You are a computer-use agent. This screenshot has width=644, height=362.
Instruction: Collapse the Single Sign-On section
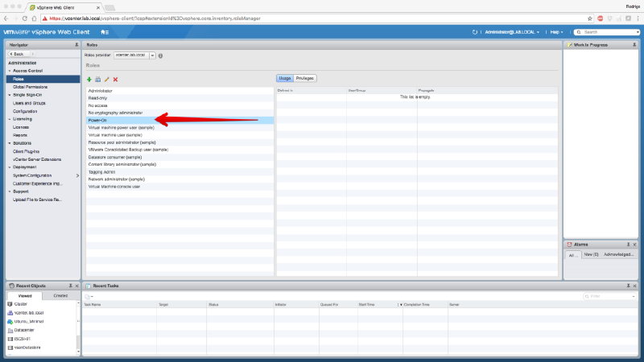coord(10,95)
